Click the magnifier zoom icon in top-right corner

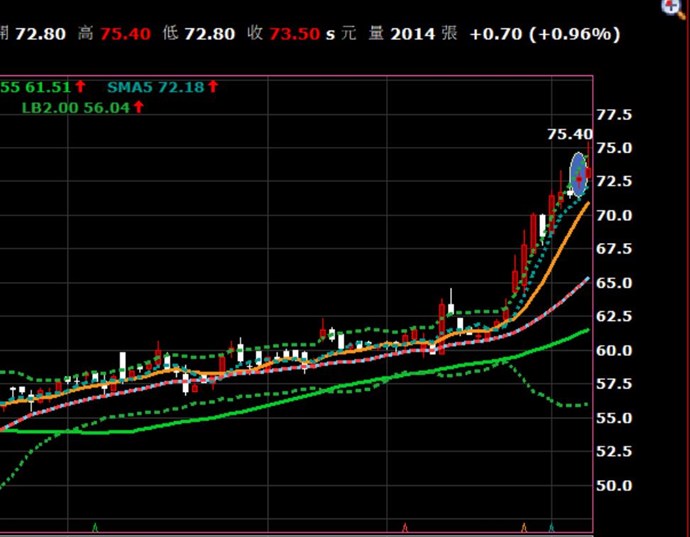pyautogui.click(x=677, y=7)
